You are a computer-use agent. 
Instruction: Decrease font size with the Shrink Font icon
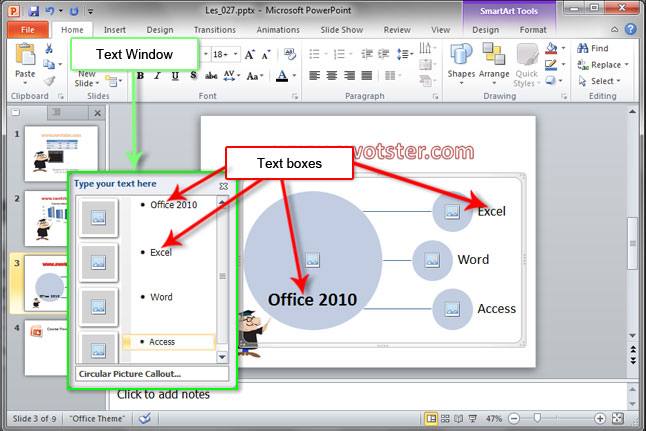266,54
